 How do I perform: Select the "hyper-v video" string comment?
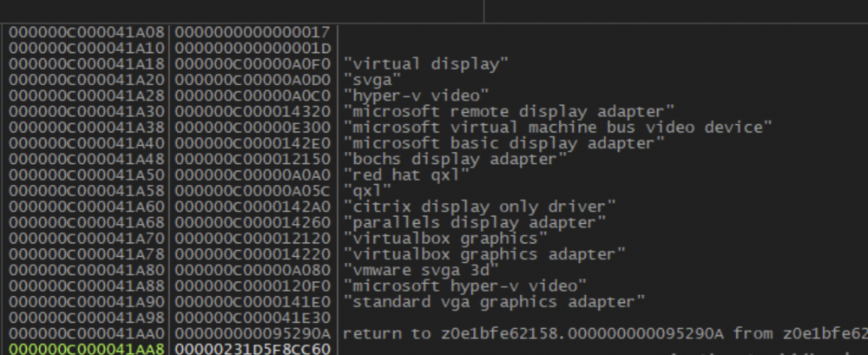click(x=417, y=95)
